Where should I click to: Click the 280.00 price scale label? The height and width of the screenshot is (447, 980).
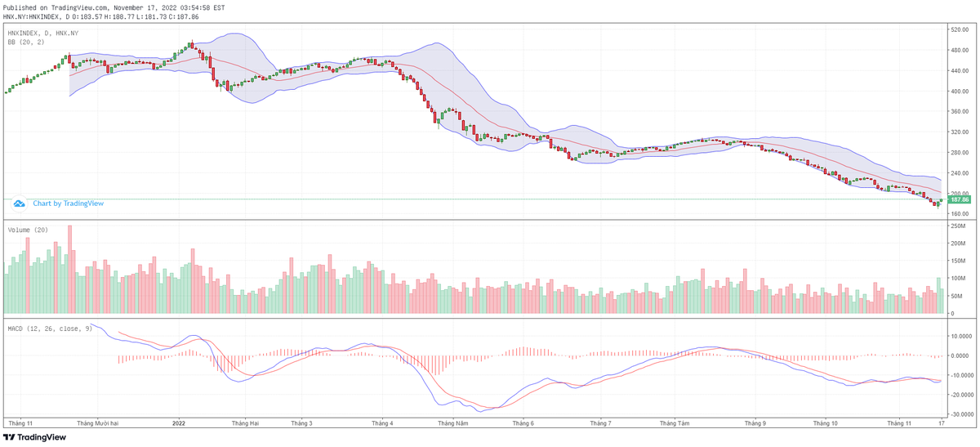click(x=959, y=153)
